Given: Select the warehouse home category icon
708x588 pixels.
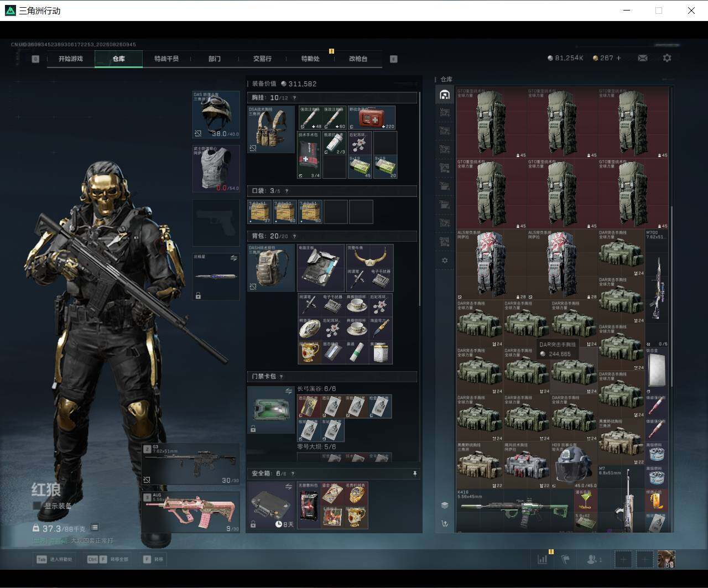Looking at the screenshot, I should 445,95.
